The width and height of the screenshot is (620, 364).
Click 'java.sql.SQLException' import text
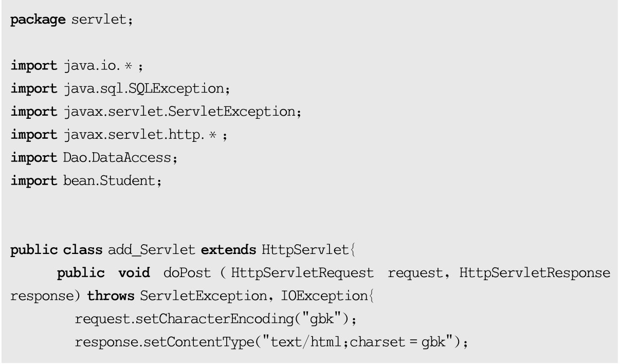(x=145, y=88)
